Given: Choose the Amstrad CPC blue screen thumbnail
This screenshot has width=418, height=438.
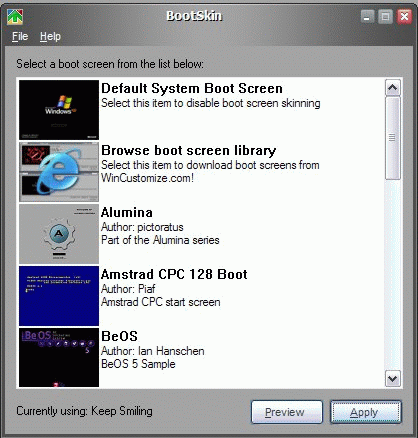Looking at the screenshot, I should pos(59,296).
